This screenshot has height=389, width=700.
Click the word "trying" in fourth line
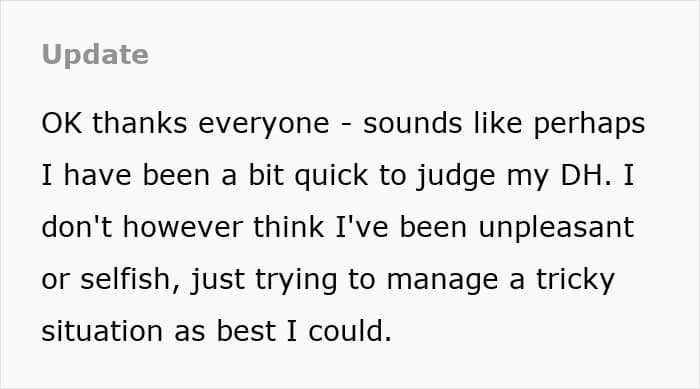pyautogui.click(x=296, y=280)
